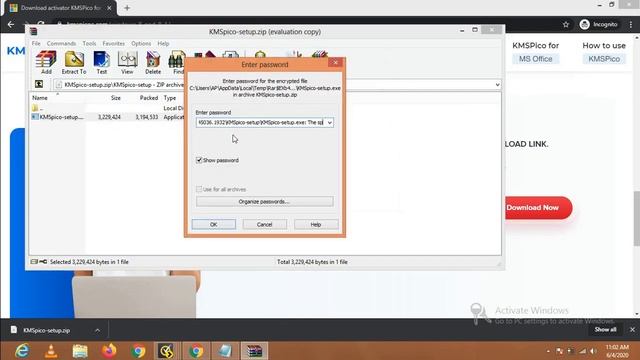Open the Tools menu
The height and width of the screenshot is (360, 640).
pos(89,43)
